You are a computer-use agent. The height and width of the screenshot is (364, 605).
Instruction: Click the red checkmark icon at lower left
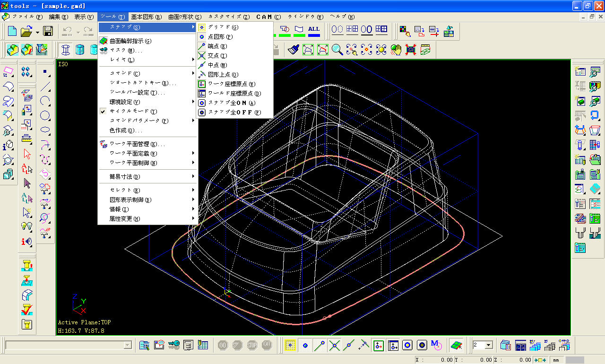pos(27,310)
